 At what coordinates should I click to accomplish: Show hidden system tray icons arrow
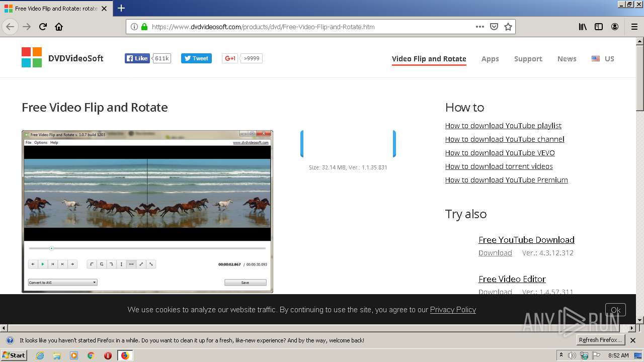pyautogui.click(x=561, y=355)
